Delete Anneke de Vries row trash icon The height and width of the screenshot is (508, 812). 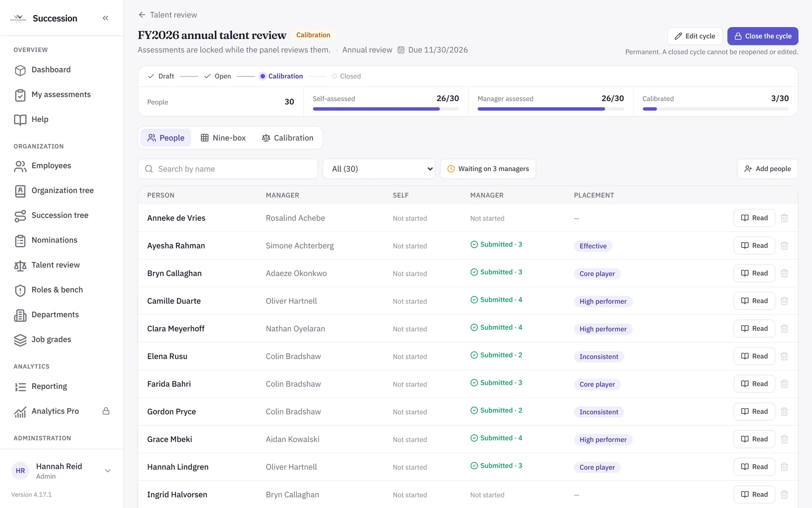[x=784, y=218]
